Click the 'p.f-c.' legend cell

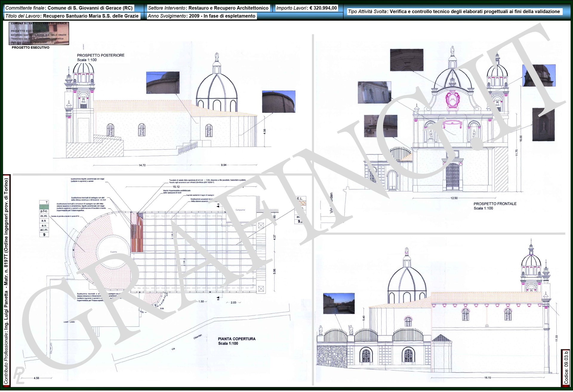(44, 211)
